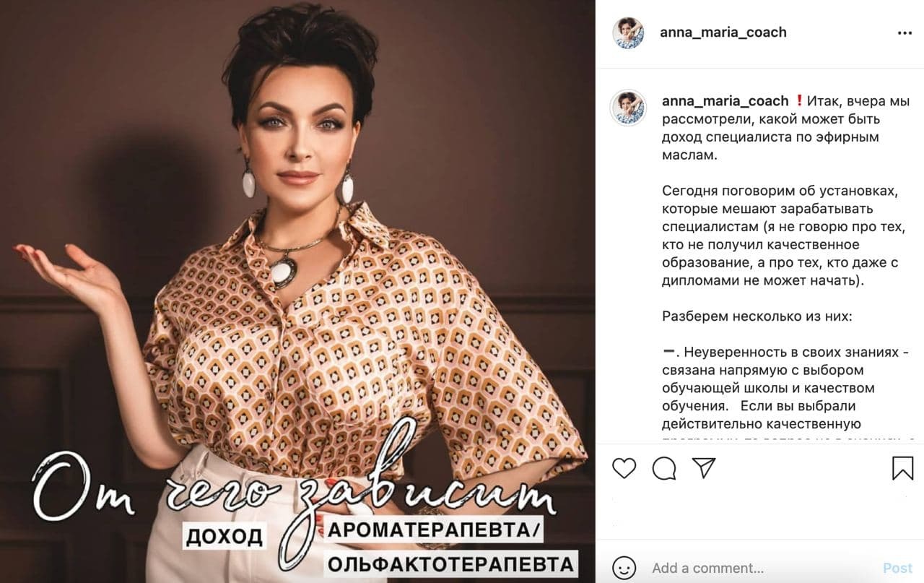Click the bold anna_maria_coach username in the caption

[725, 101]
